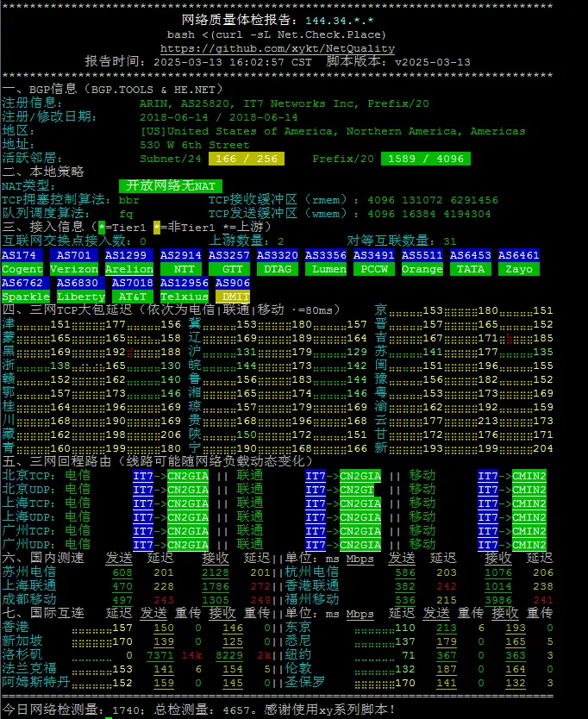Click the CMIN2 badge in 北京TCP 移动 row

[x=529, y=476]
